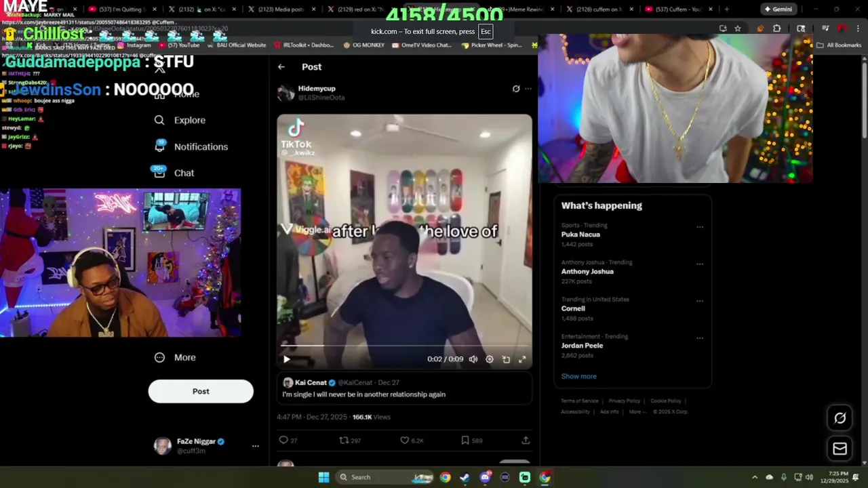This screenshot has height=488, width=868.
Task: Open the taskbar volume control
Action: tap(809, 477)
